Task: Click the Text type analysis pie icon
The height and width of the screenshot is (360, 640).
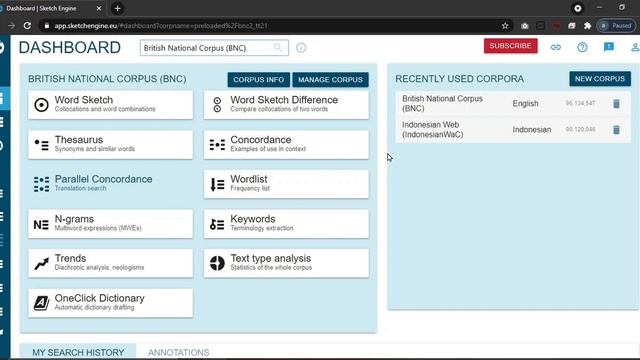Action: [x=217, y=263]
